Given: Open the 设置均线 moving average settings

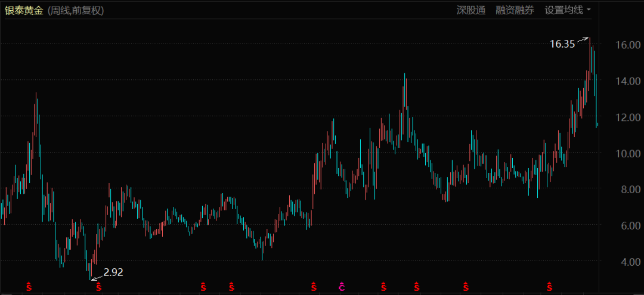Looking at the screenshot, I should click(563, 10).
